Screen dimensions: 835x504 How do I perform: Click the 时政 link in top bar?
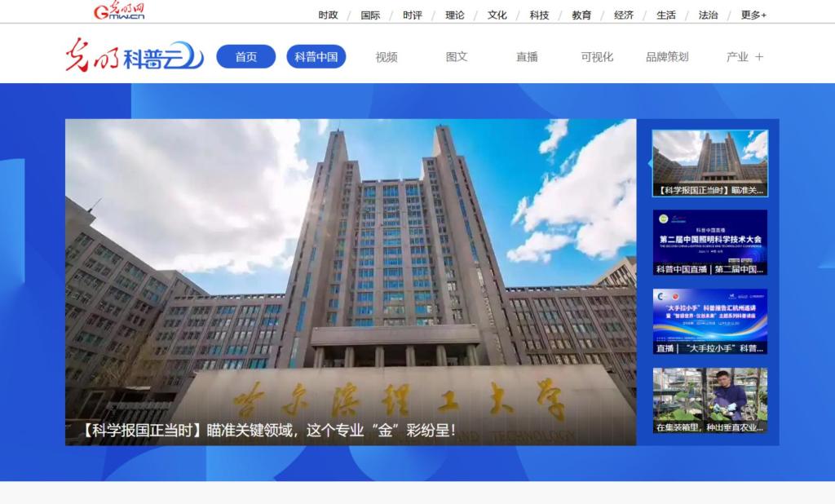(x=328, y=15)
